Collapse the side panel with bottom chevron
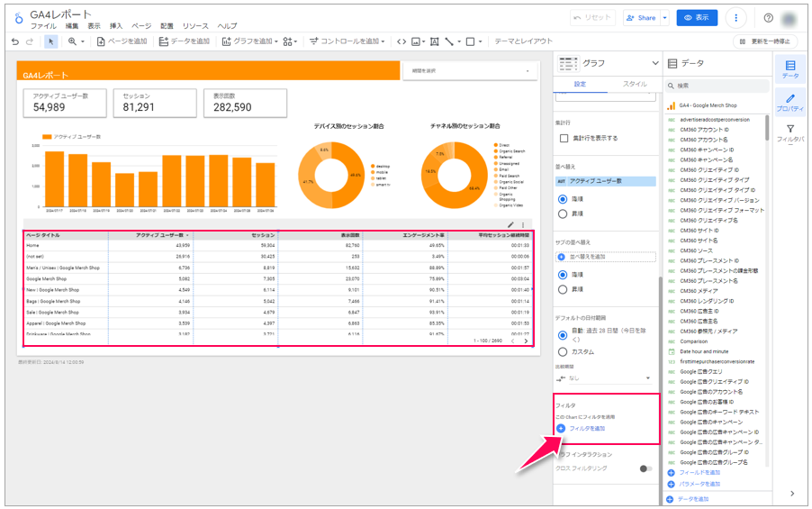 point(792,494)
